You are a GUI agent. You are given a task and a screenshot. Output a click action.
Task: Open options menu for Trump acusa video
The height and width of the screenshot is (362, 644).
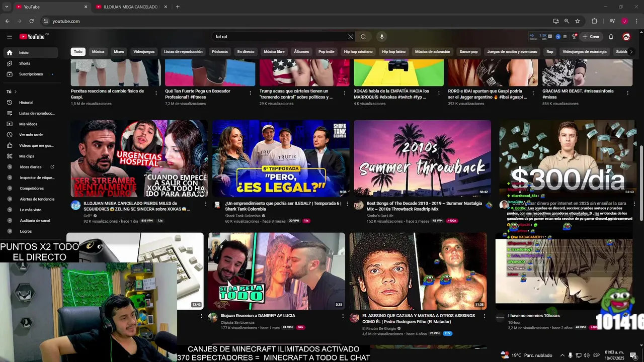coord(345,93)
